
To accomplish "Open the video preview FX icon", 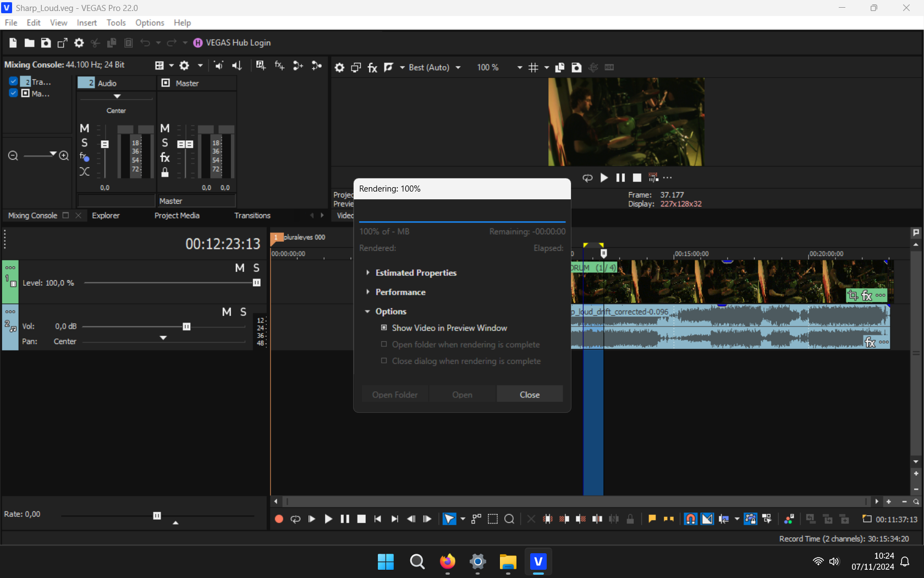I will click(x=372, y=68).
